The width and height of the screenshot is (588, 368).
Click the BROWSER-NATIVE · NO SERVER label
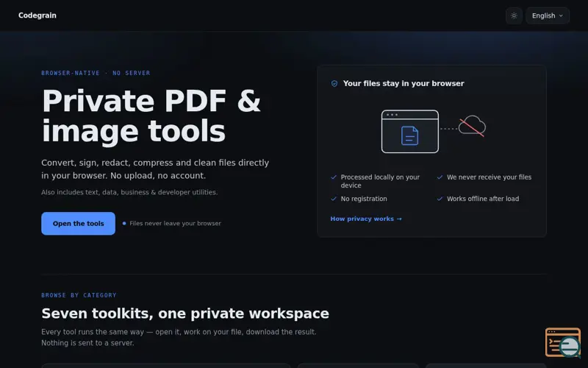[x=96, y=73]
